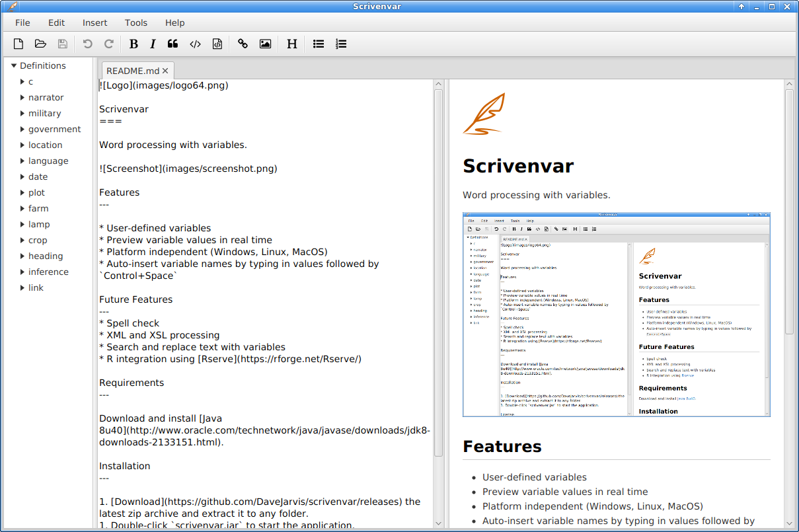
Task: Click the Heading (H) toolbar icon
Action: 291,44
